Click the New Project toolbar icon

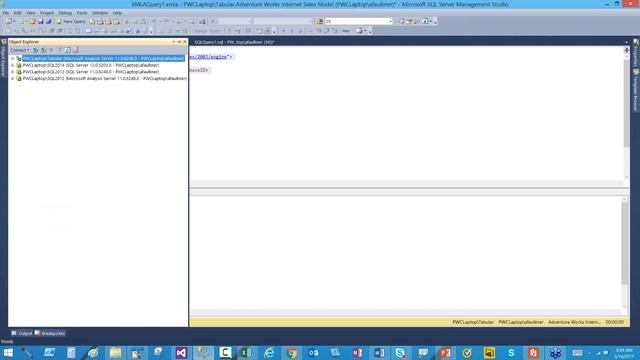(x=9, y=21)
